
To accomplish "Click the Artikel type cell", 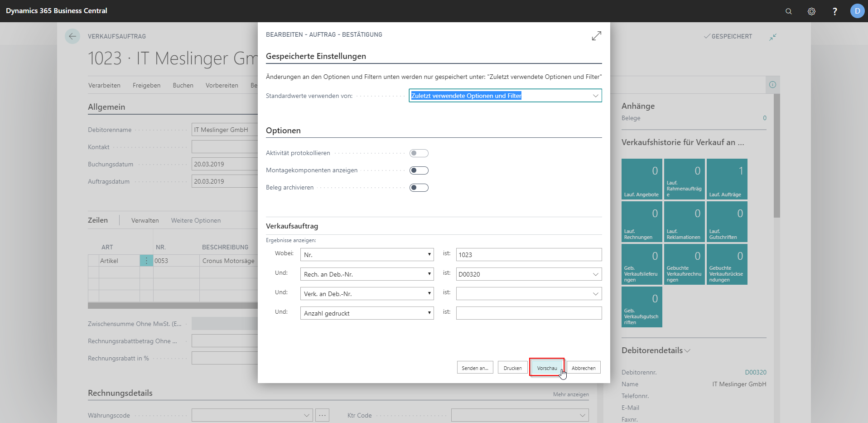I will click(x=119, y=261).
